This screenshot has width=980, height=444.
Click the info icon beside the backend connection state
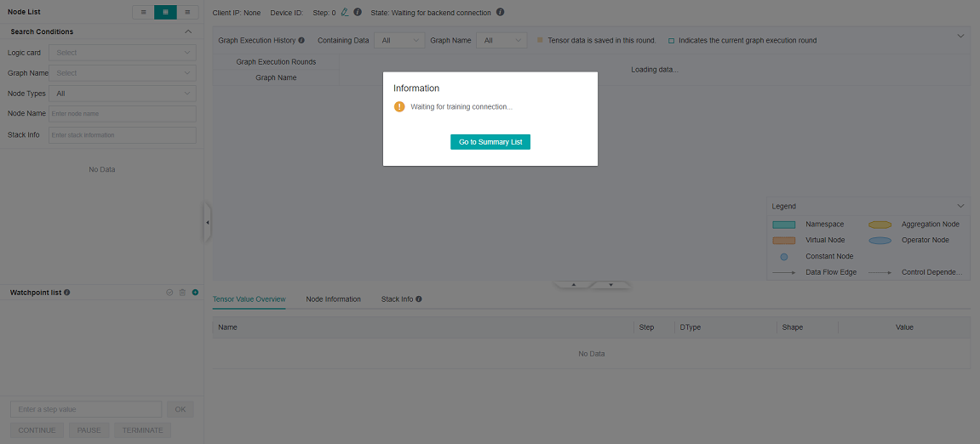(500, 13)
